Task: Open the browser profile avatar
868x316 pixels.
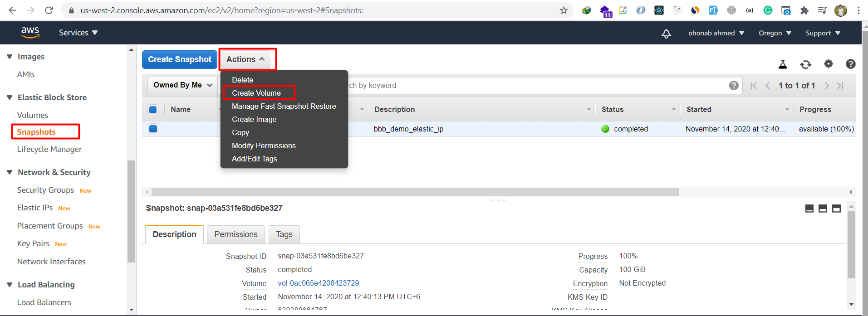Action: tap(841, 10)
